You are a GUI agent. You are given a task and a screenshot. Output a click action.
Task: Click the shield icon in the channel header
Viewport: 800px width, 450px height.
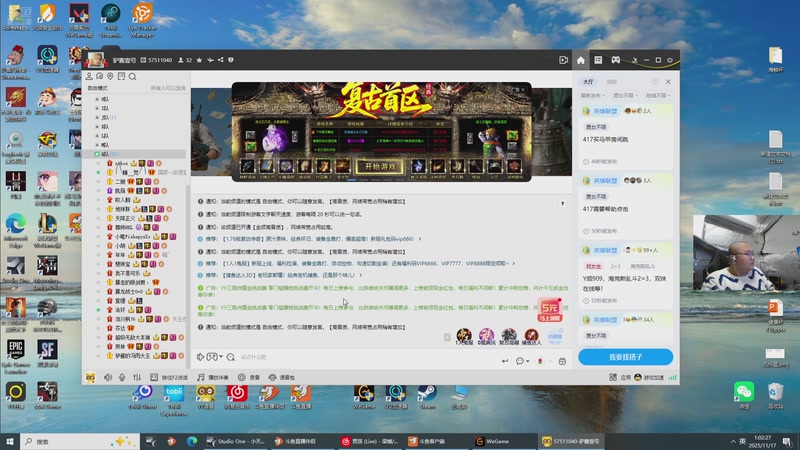231,60
